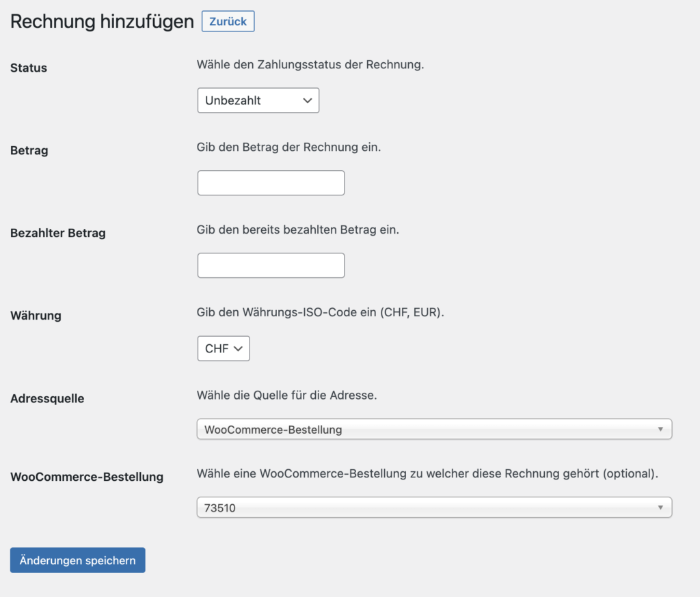Image resolution: width=700 pixels, height=597 pixels.
Task: Click the blue save button
Action: coord(77,560)
